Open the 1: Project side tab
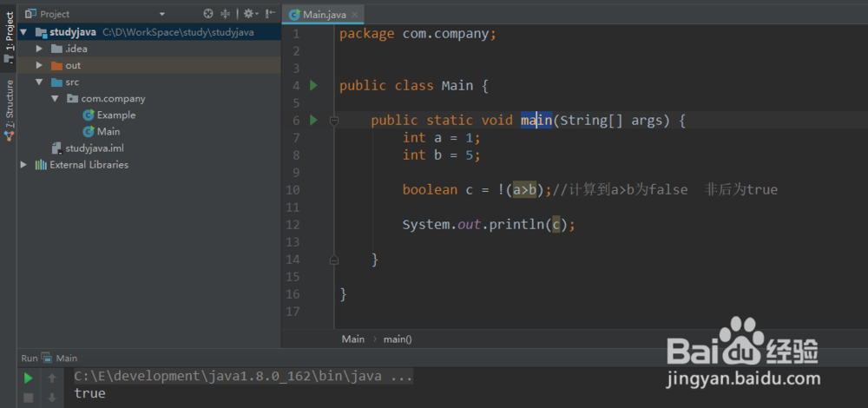The height and width of the screenshot is (408, 868). [9, 37]
